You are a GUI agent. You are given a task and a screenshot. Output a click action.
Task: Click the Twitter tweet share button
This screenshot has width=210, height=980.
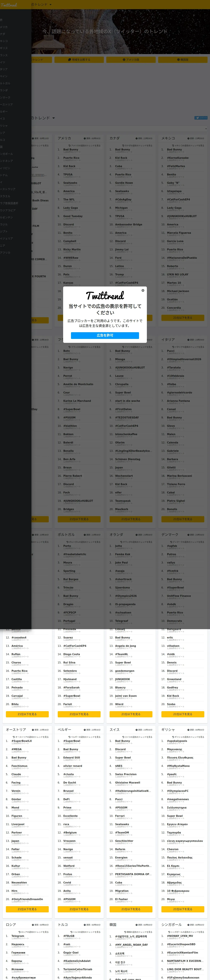point(201,118)
